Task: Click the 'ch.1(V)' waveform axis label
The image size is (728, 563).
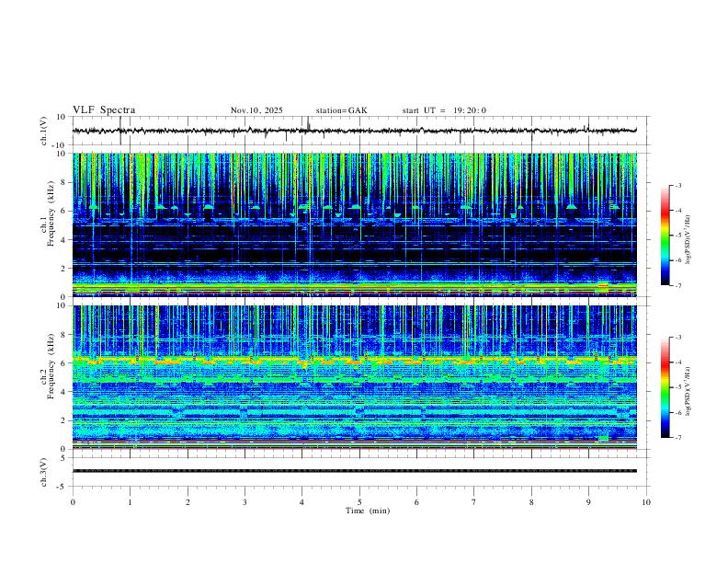Action: [x=44, y=131]
